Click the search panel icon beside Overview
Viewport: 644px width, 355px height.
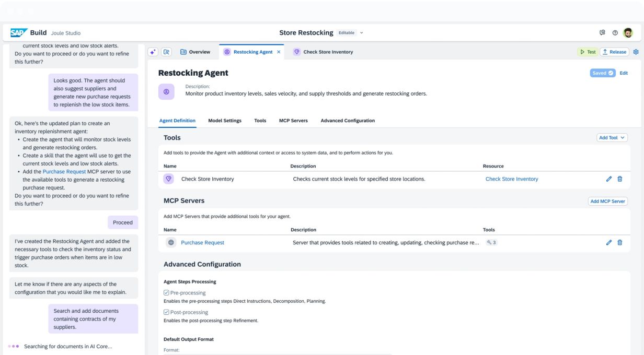[166, 52]
